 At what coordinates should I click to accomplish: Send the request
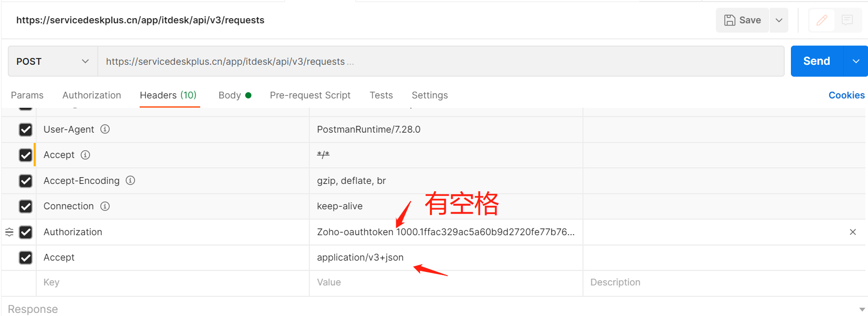817,61
